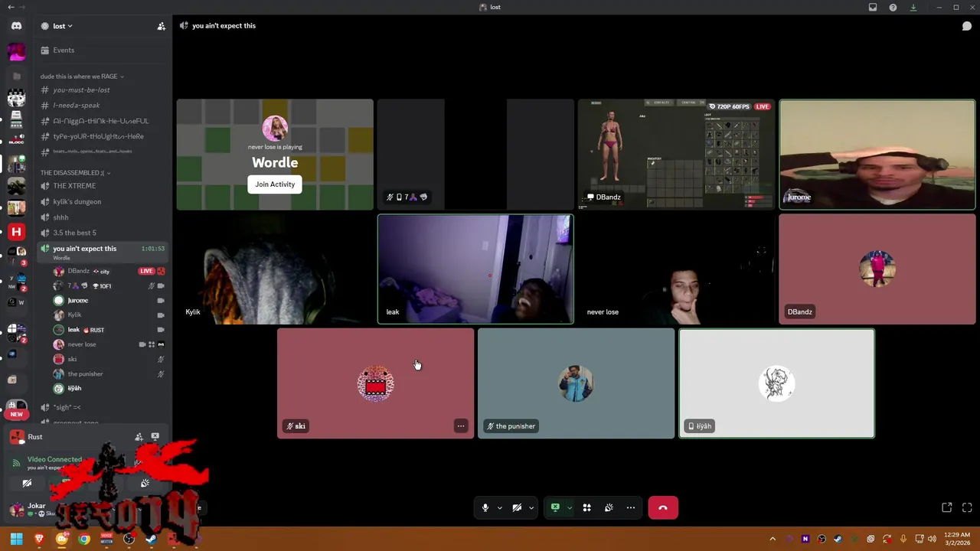Join 3.5 the best 5 voice channel

(x=102, y=233)
